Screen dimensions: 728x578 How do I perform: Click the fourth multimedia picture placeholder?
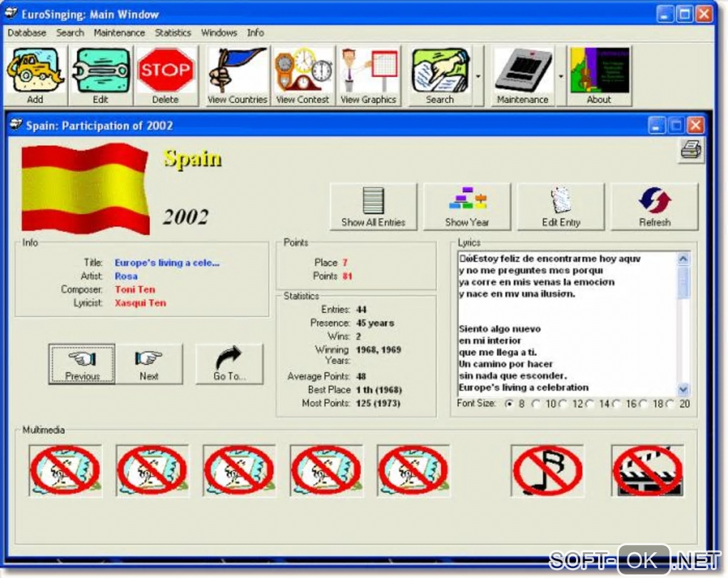pos(326,471)
